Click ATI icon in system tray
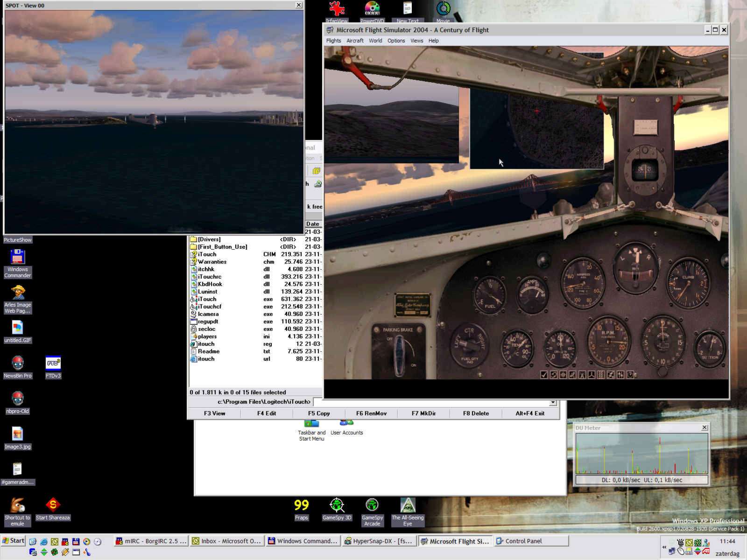Image resolution: width=747 pixels, height=560 pixels. tap(706, 551)
